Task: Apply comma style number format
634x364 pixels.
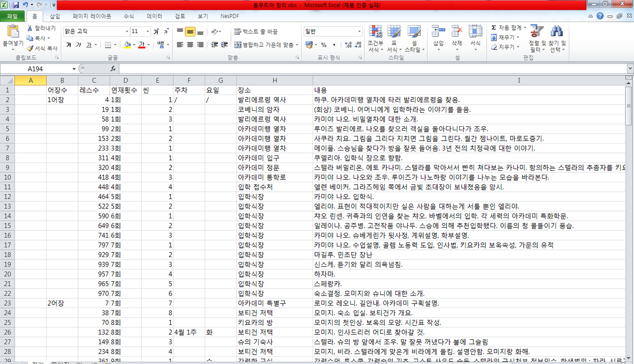Action: coord(333,45)
